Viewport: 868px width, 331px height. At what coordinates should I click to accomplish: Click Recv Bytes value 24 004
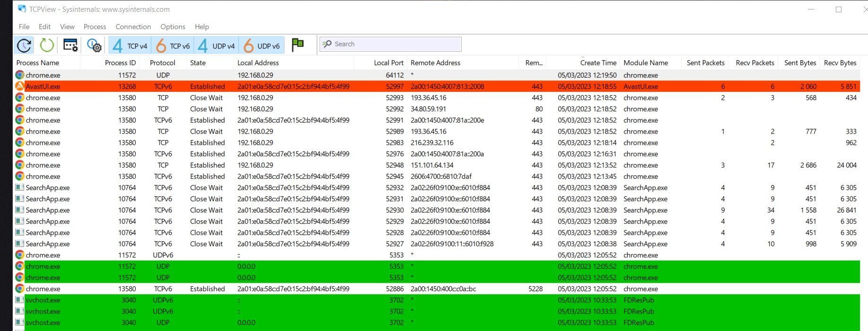(847, 165)
